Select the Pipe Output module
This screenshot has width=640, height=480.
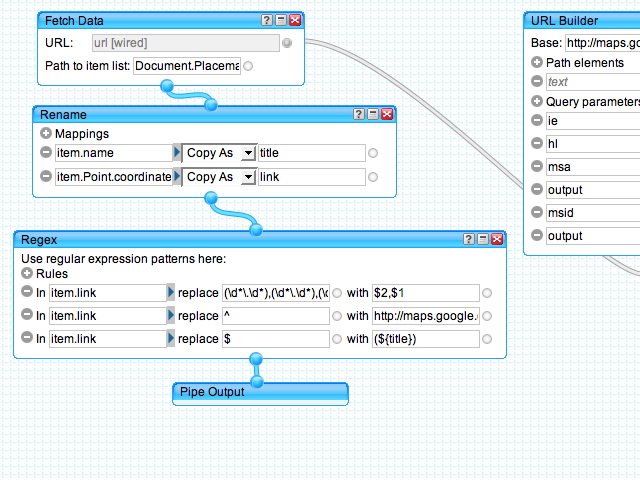click(259, 391)
